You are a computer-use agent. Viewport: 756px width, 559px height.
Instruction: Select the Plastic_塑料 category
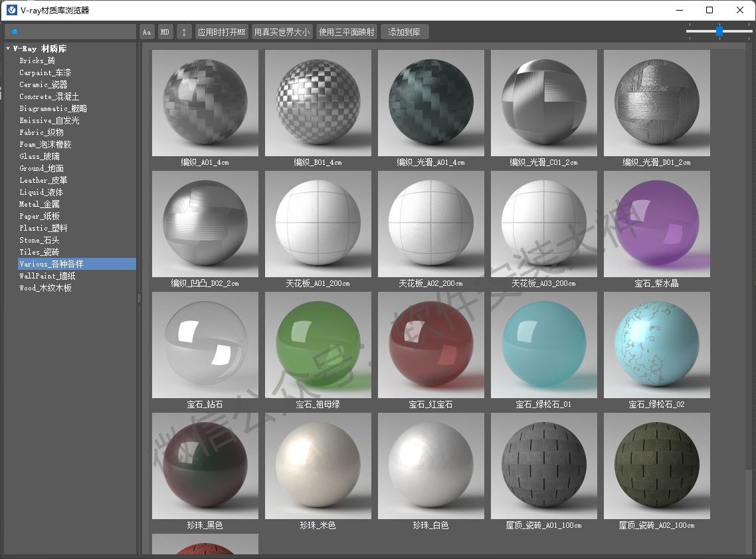43,228
